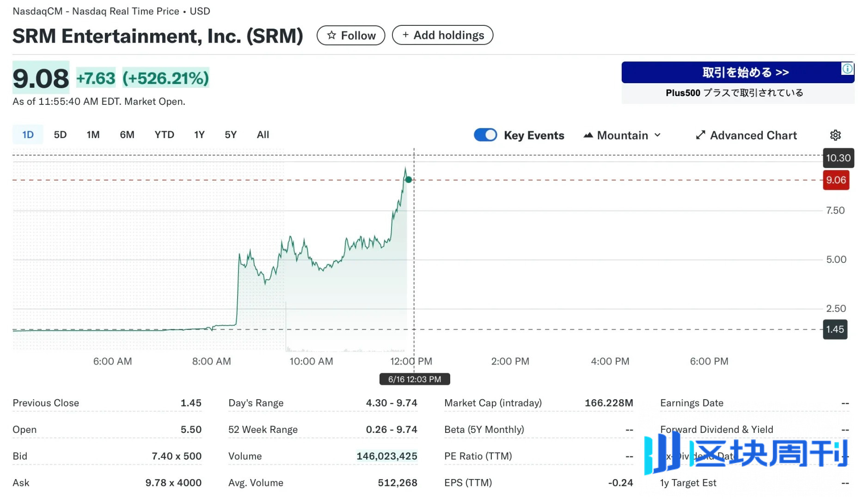Click the Add holdings button
The width and height of the screenshot is (863, 504).
(442, 35)
